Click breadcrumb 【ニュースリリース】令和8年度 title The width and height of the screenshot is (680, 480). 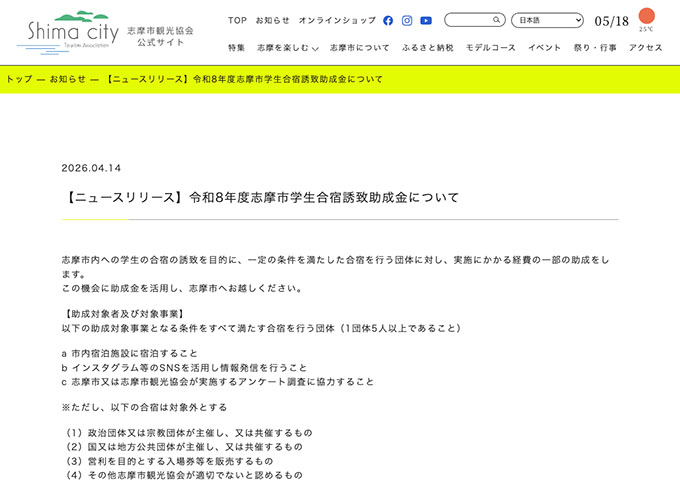coord(245,79)
